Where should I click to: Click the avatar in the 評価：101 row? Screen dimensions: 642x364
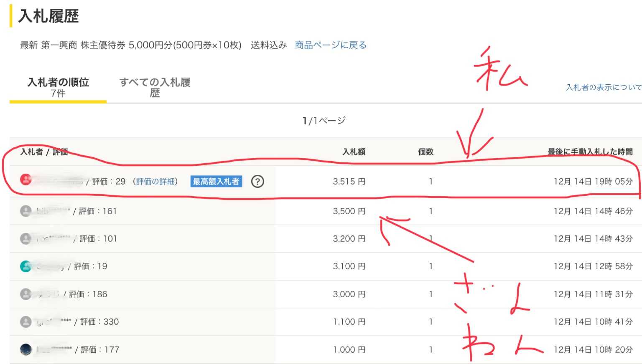coord(26,239)
